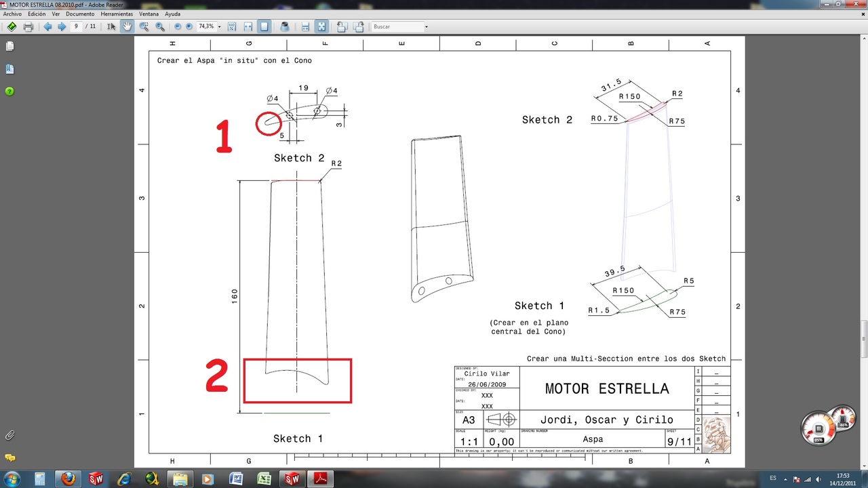Viewport: 868px width, 488px height.
Task: Show hidden tray icons arrow
Action: (787, 479)
